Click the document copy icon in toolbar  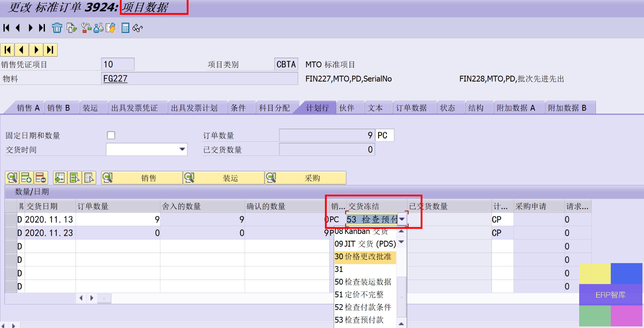coord(71,28)
